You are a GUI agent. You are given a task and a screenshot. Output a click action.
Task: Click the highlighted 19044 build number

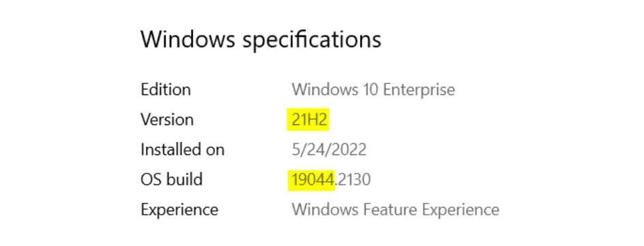point(312,179)
